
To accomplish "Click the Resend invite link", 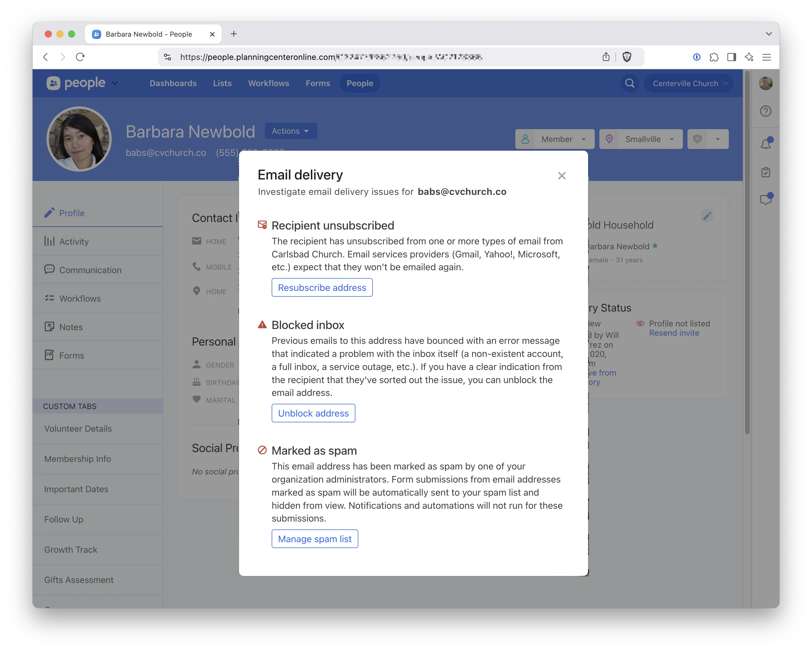I will [x=674, y=333].
